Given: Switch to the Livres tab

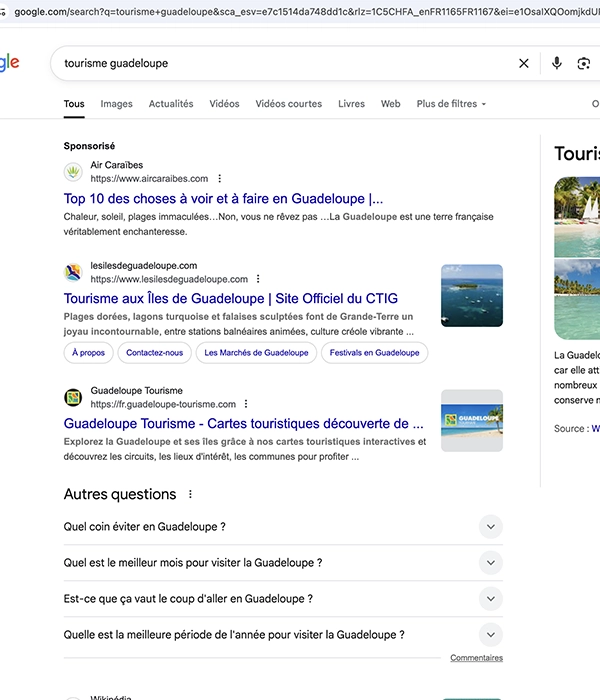Looking at the screenshot, I should click(x=351, y=104).
